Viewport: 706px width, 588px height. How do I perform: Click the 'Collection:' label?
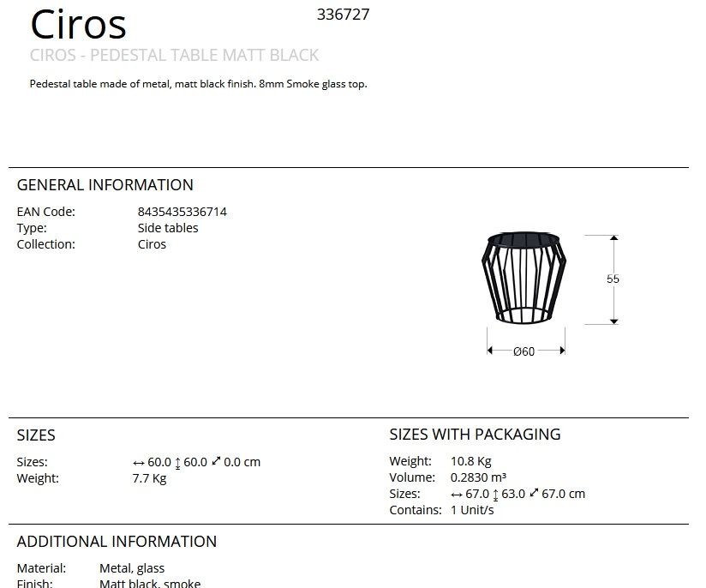pos(46,244)
